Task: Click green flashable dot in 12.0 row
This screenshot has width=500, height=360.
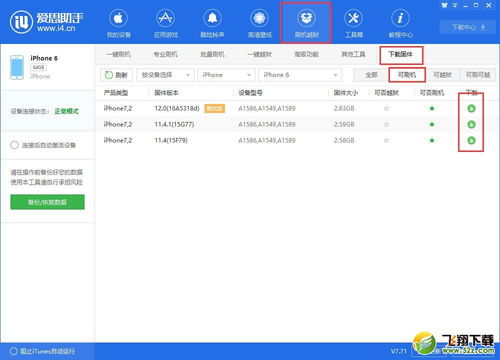Action: click(432, 108)
